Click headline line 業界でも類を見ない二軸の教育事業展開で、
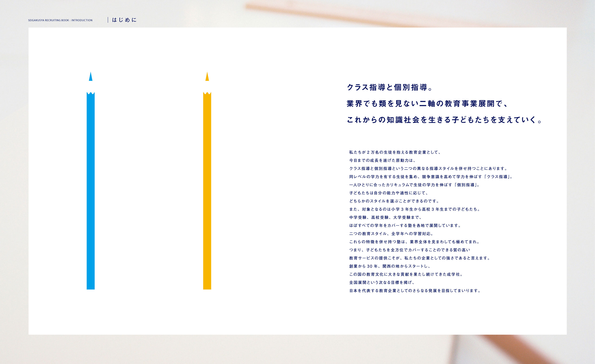Viewport: 595px width, 364px height. coord(427,104)
